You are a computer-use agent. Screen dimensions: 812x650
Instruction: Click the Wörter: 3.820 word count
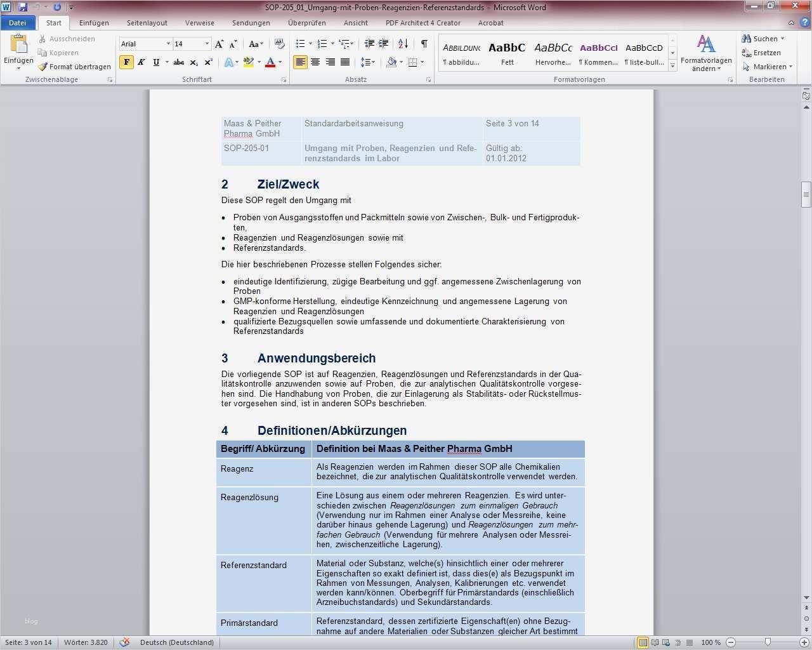point(86,642)
